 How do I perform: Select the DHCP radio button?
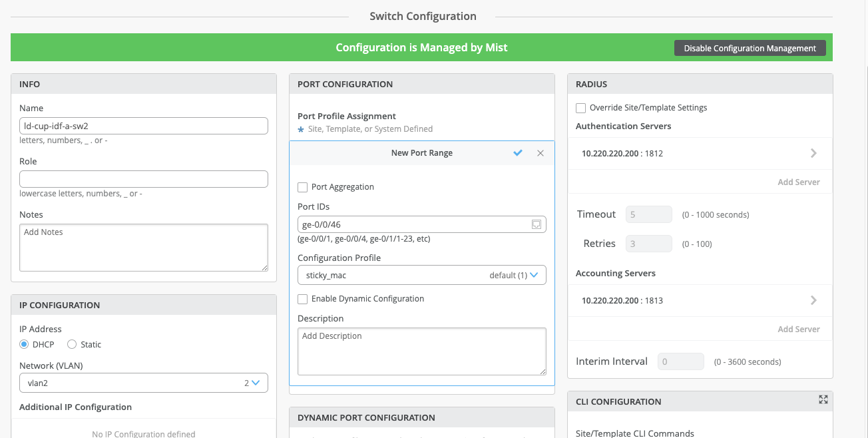[25, 344]
